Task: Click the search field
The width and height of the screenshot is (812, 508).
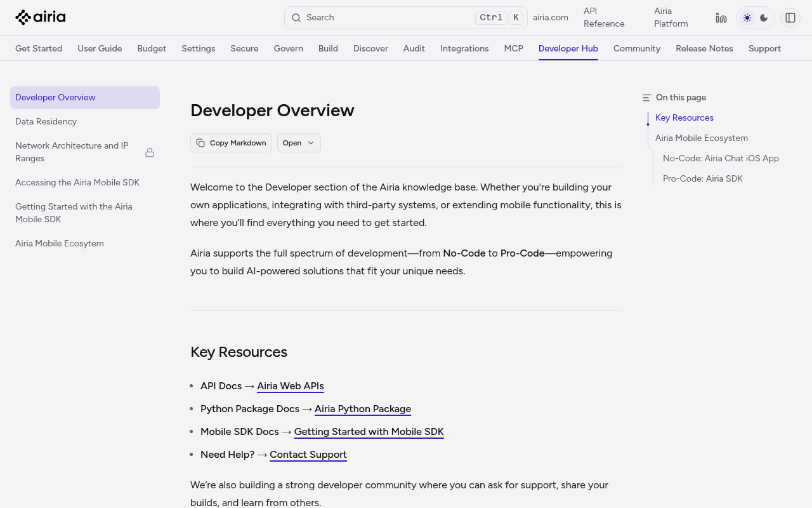Action: (406, 18)
